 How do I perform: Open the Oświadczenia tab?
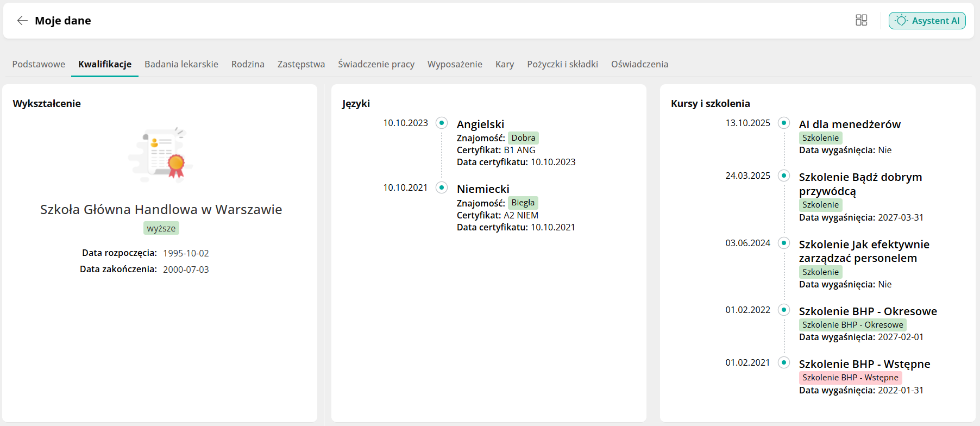click(639, 64)
